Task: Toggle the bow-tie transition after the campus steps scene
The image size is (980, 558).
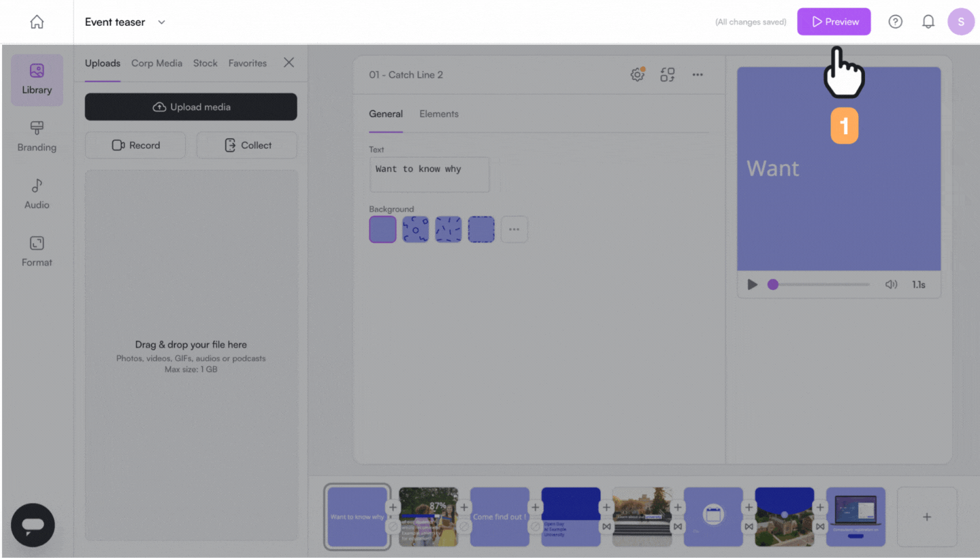Action: [677, 527]
